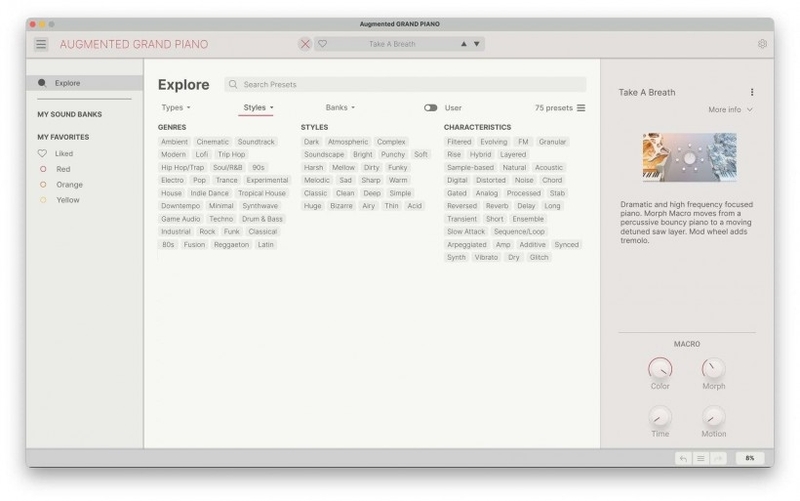
Task: Toggle the Arpeggiated characteristic tag
Action: (x=467, y=245)
